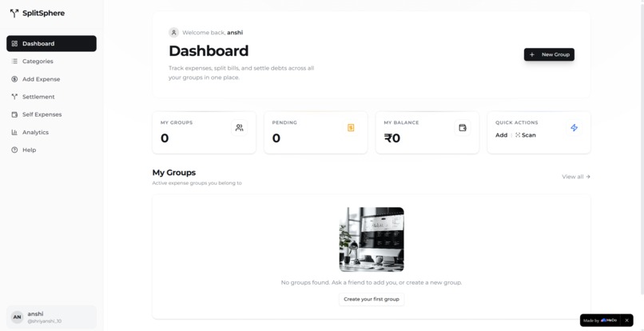Click the user avatar beside Welcome back
Screen dimensions: 644x331
coord(173,33)
